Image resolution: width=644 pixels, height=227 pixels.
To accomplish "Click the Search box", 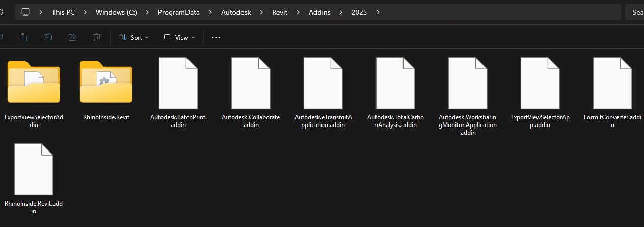I will point(635,12).
